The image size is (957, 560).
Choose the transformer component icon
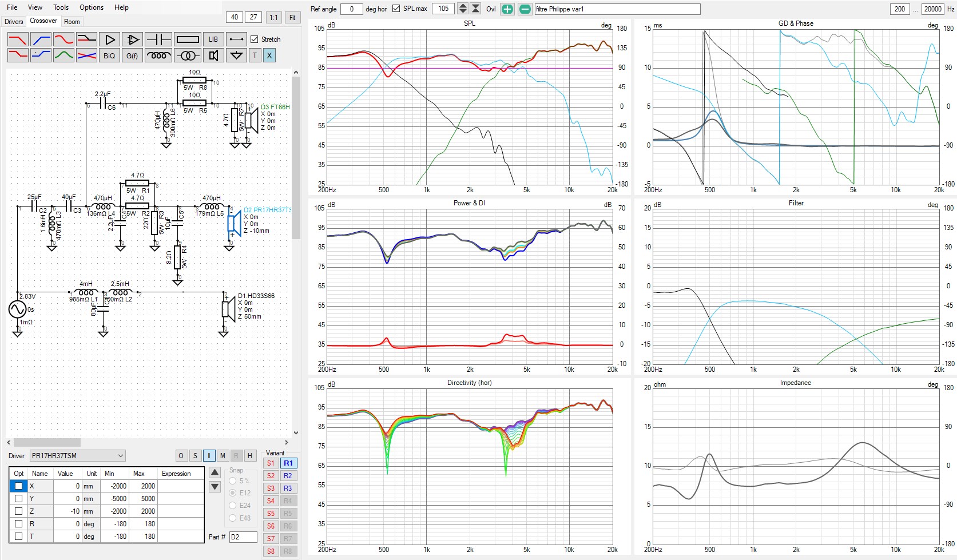pyautogui.click(x=188, y=55)
